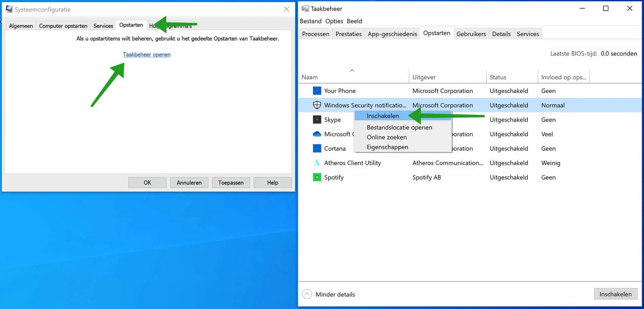This screenshot has width=644, height=309.
Task: Click the Your Phone app icon
Action: [317, 91]
